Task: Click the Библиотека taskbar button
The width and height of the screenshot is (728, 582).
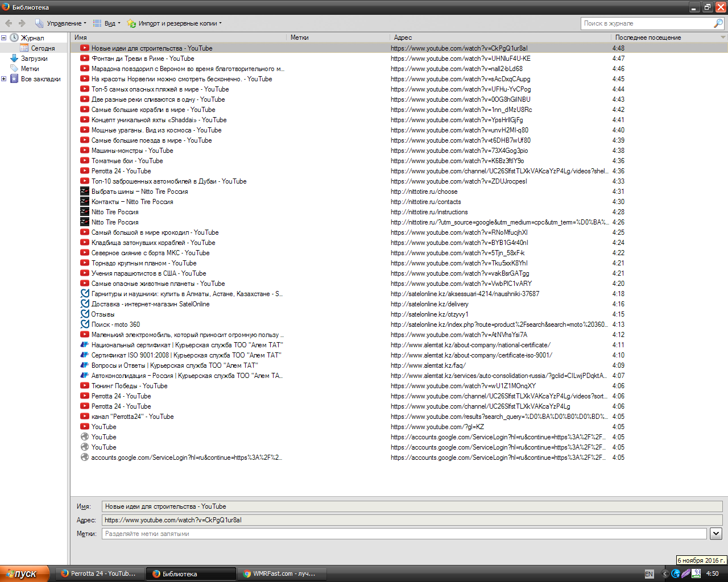Action: [191, 573]
